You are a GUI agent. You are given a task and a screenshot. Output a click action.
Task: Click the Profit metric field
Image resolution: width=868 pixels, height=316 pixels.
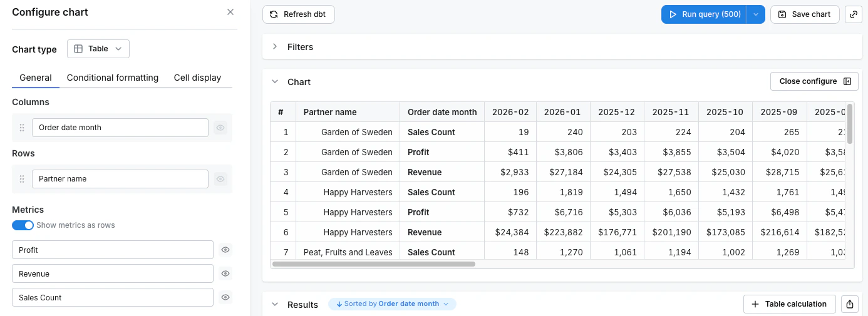pyautogui.click(x=113, y=250)
